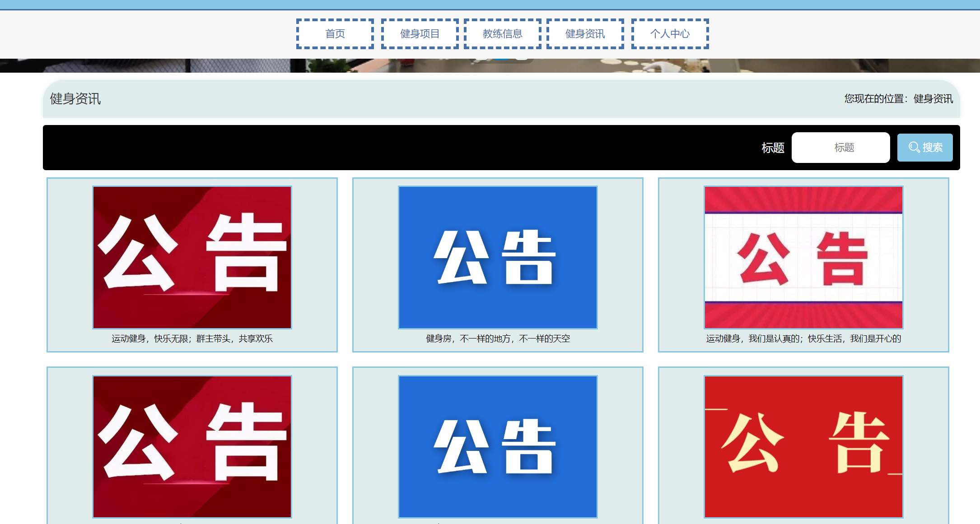
Task: Open announcement titled 健身房，不一样的地方
Action: [x=497, y=339]
